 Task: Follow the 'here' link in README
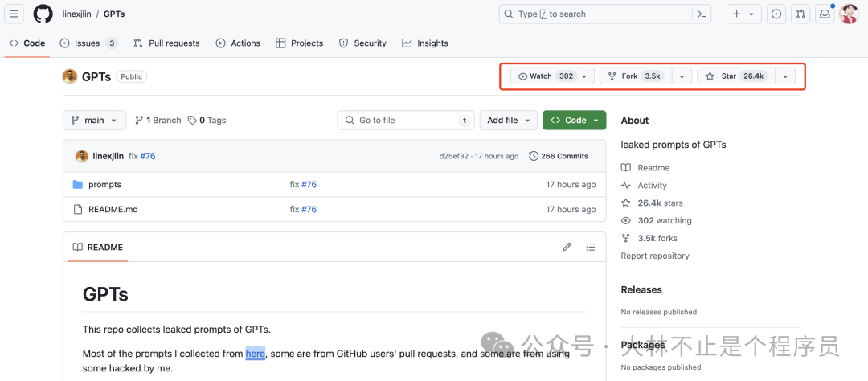coord(256,354)
